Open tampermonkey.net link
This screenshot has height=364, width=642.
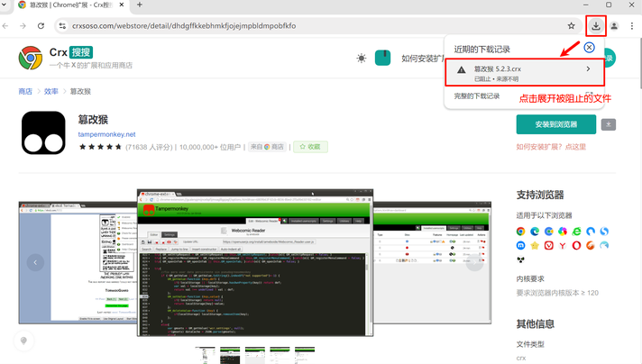click(x=106, y=133)
